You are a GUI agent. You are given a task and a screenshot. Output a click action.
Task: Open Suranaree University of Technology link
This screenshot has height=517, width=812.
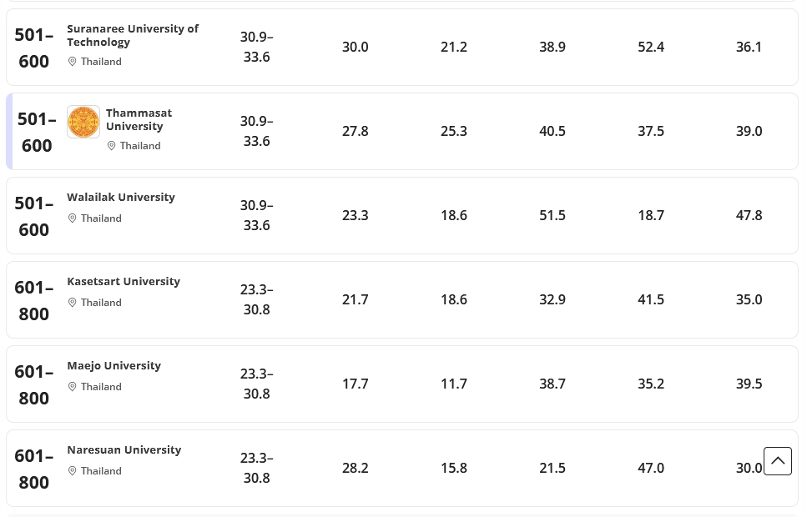132,35
